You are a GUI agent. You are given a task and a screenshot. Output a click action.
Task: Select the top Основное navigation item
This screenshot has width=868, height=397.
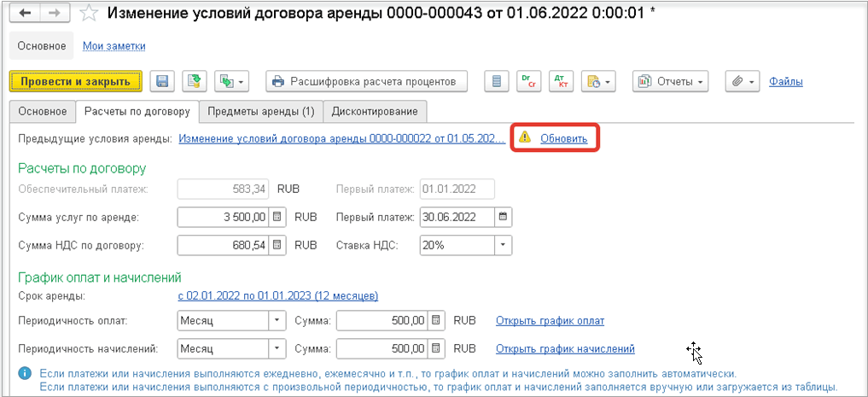tap(42, 46)
